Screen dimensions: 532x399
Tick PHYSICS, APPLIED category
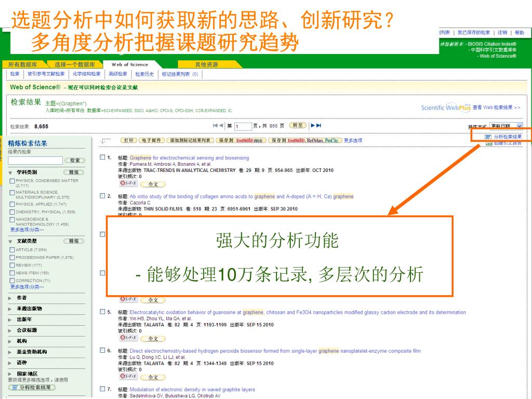coord(12,204)
